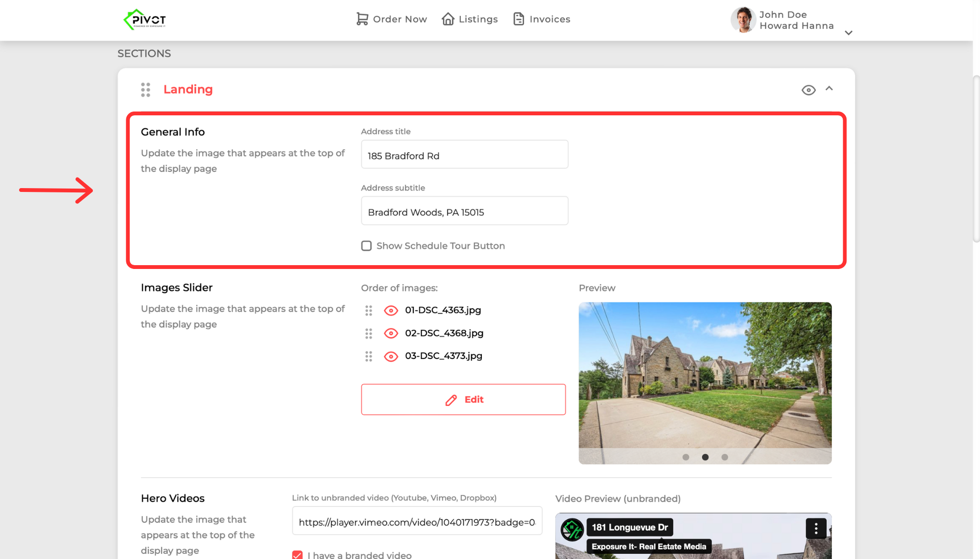Click drag handle for 01-DSC_4363.jpg
Image resolution: width=980 pixels, height=559 pixels.
pyautogui.click(x=368, y=311)
